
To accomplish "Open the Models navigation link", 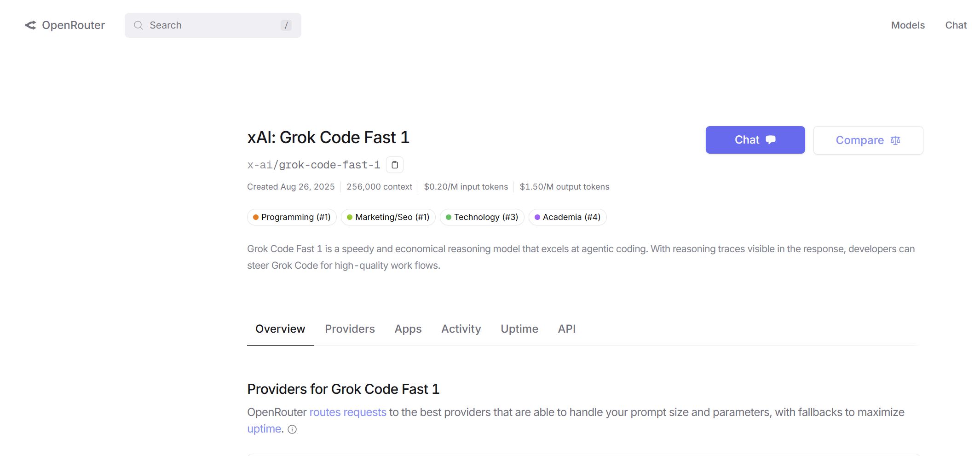I will point(907,25).
